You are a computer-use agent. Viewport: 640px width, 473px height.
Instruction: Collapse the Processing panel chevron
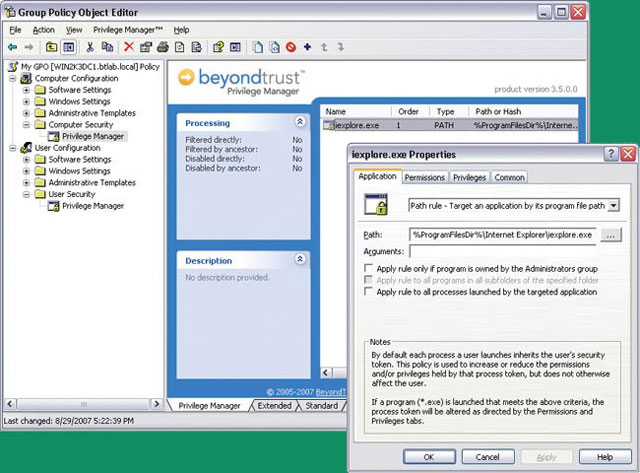pyautogui.click(x=300, y=122)
